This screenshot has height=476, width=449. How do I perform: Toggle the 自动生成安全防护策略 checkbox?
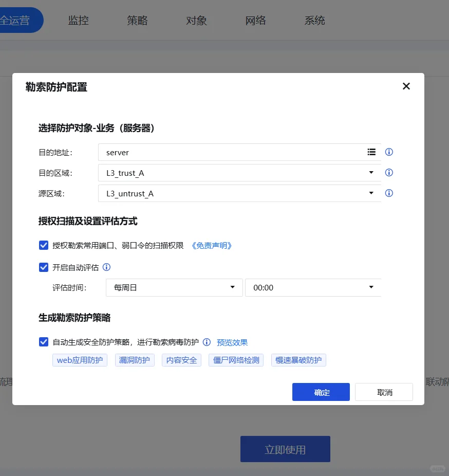click(44, 342)
